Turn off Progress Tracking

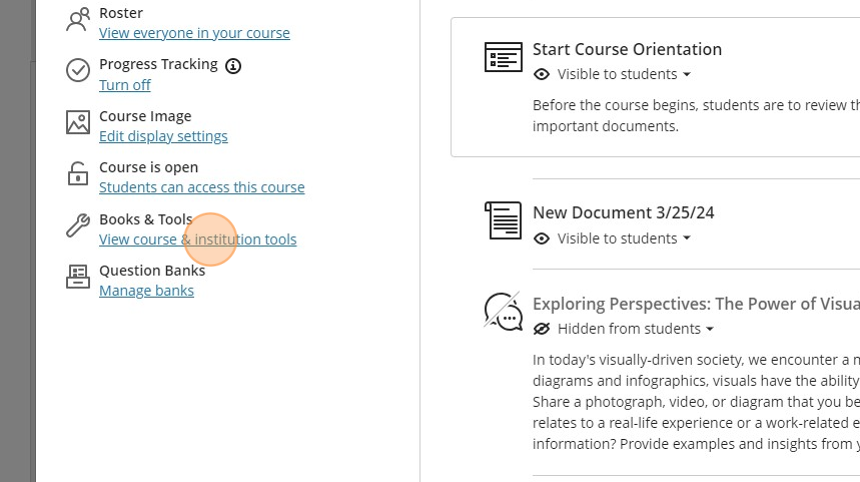(x=125, y=85)
